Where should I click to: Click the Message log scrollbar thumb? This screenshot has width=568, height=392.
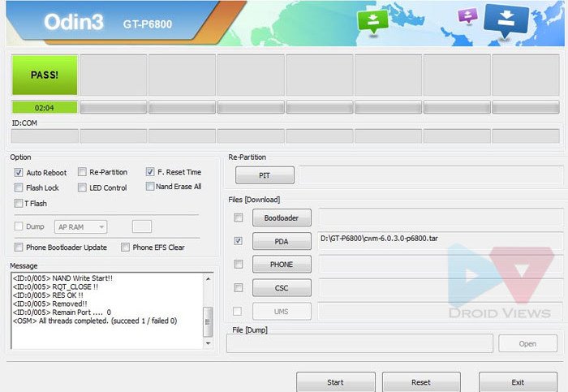pos(208,321)
